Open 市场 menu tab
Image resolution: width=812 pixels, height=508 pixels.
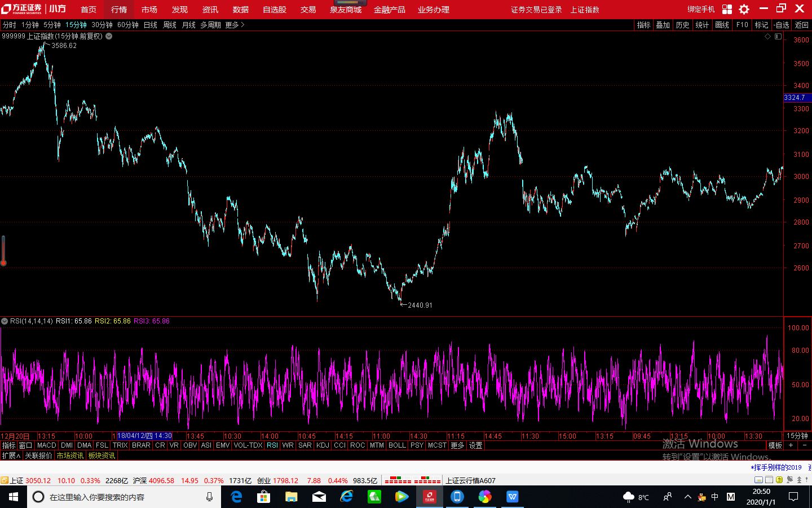click(149, 10)
